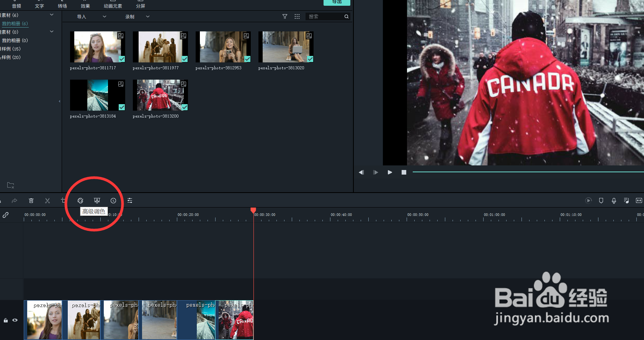644x340 pixels.
Task: Switch to the 分屏 split screen tab
Action: [141, 6]
